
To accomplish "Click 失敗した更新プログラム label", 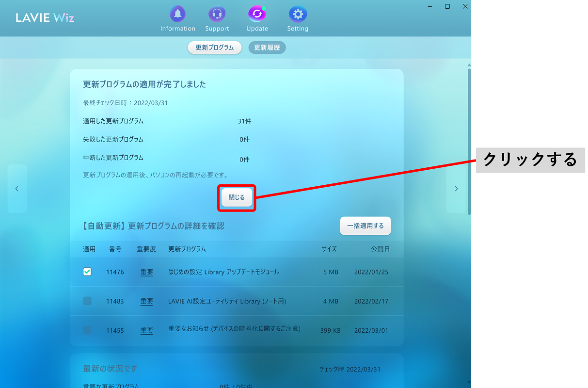I will (113, 140).
